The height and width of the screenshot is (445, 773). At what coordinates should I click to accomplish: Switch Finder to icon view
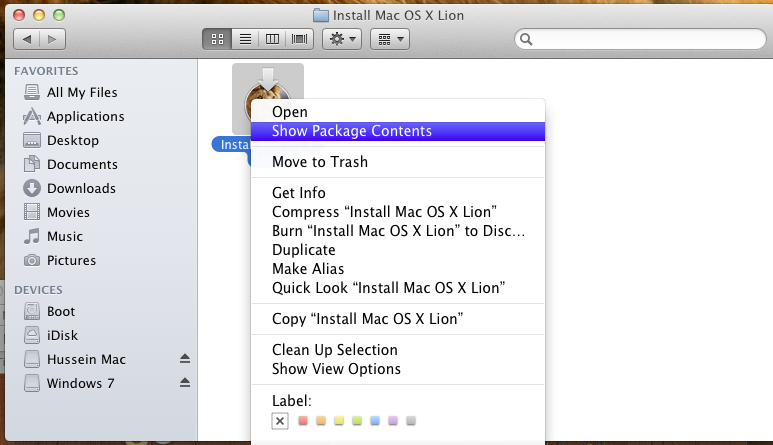pos(217,39)
